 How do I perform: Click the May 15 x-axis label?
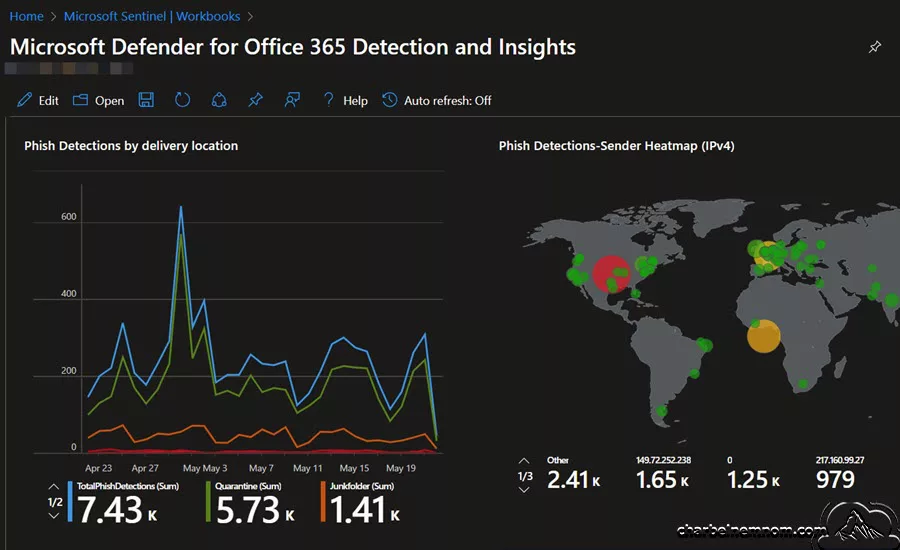coord(354,468)
